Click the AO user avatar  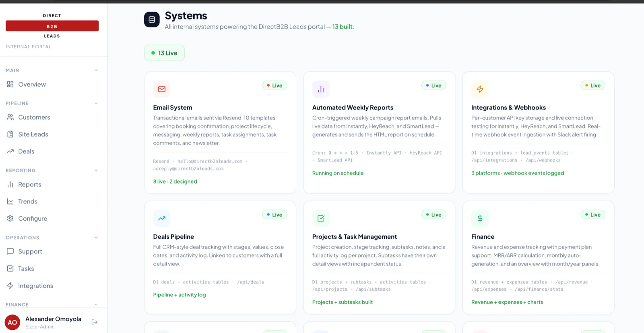point(12,322)
